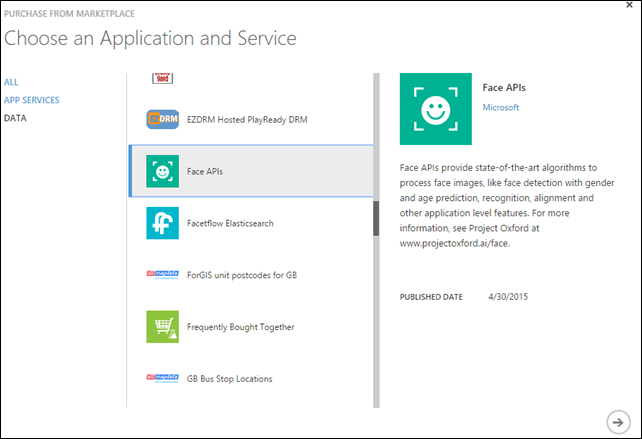
Task: Switch to APP SERVICES category
Action: click(x=31, y=100)
